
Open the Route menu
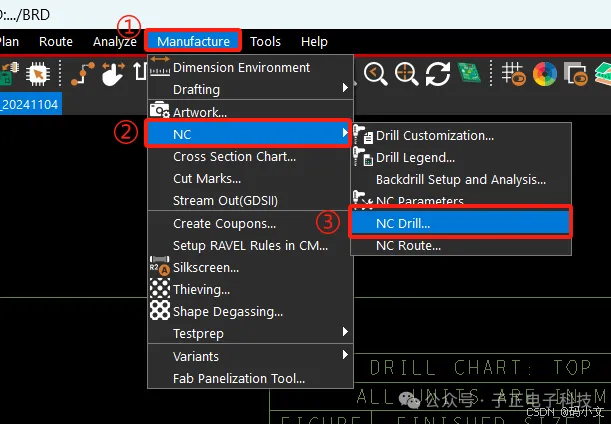point(56,41)
